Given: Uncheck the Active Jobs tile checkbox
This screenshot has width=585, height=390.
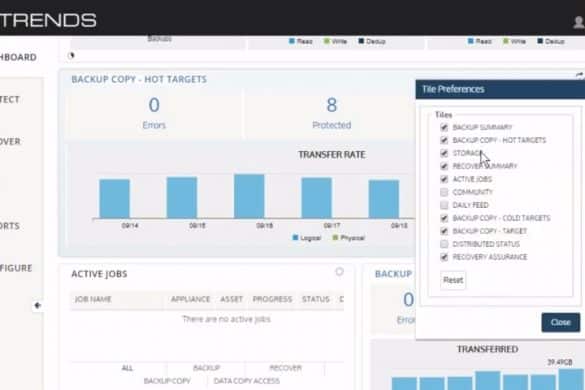Looking at the screenshot, I should pyautogui.click(x=444, y=179).
